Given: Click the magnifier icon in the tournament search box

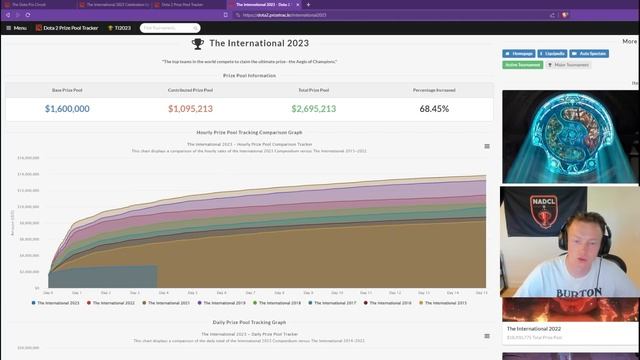Looking at the screenshot, I should 195,28.
